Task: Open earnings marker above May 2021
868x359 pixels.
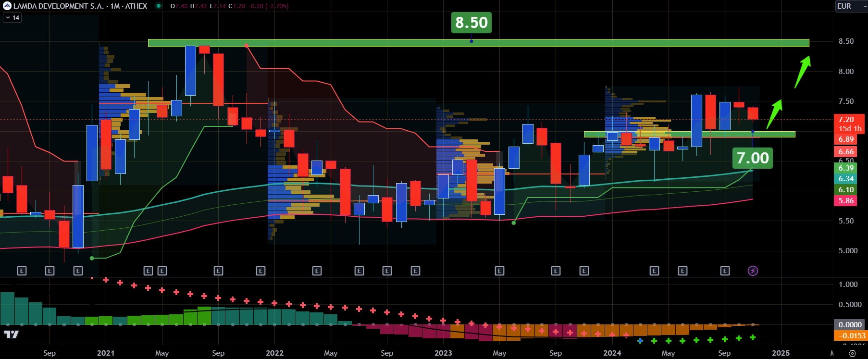Action: coord(162,271)
